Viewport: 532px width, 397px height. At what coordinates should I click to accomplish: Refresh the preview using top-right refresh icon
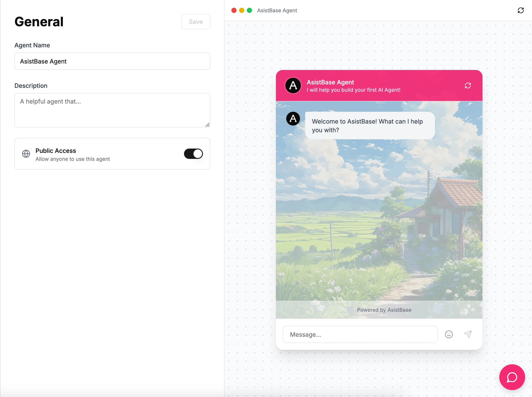(x=521, y=10)
